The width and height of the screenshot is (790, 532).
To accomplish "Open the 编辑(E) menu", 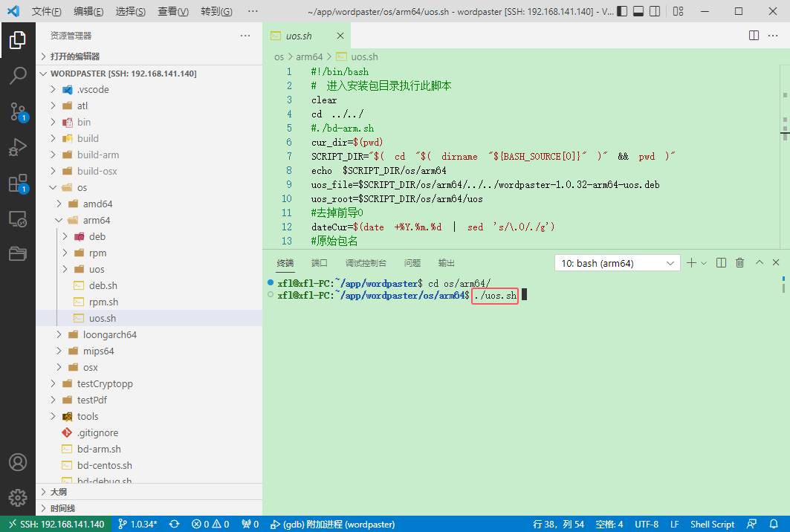I will pyautogui.click(x=88, y=12).
